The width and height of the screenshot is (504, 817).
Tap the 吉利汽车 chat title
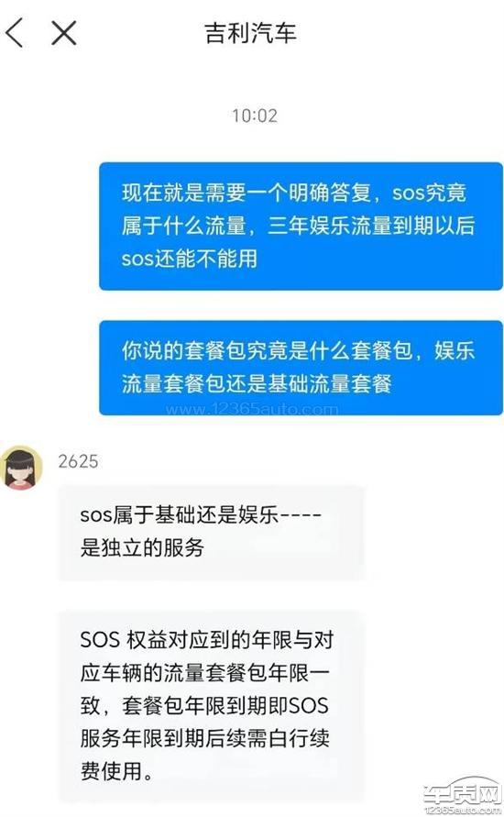(251, 33)
